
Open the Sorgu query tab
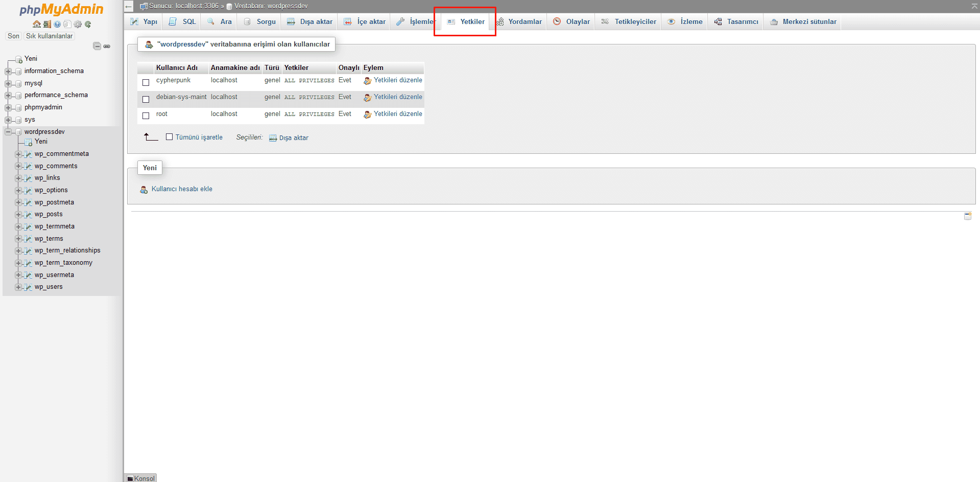coord(259,21)
